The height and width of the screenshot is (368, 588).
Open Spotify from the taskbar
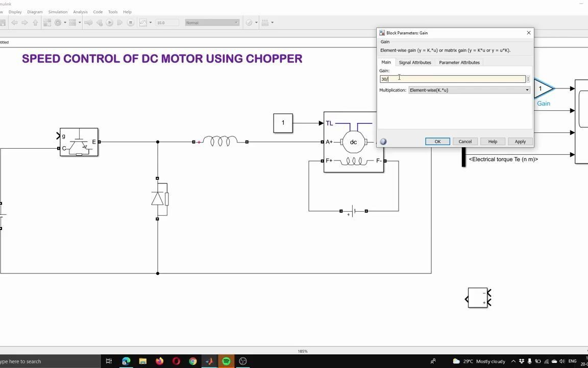(x=226, y=361)
